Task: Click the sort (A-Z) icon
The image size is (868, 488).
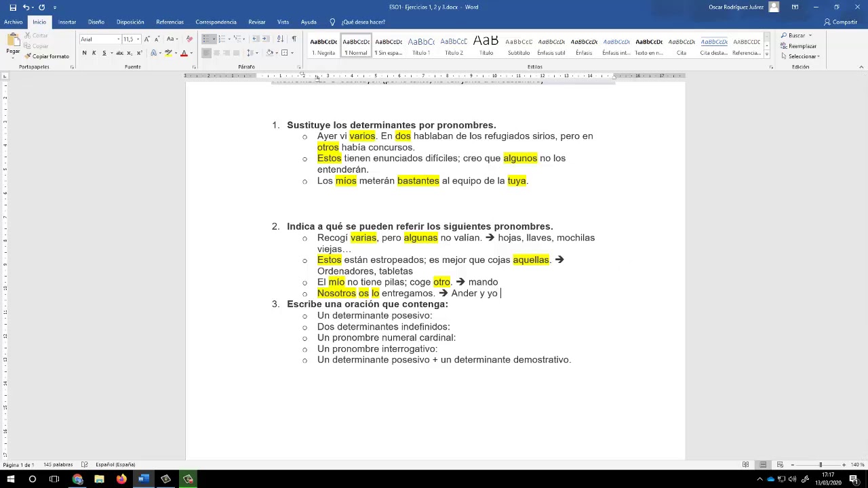Action: pyautogui.click(x=280, y=39)
